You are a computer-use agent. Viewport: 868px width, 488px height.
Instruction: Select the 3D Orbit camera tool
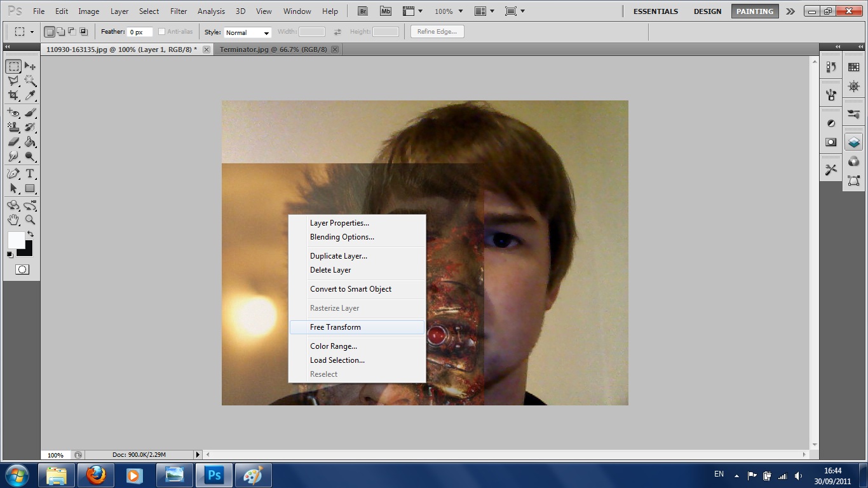click(30, 205)
